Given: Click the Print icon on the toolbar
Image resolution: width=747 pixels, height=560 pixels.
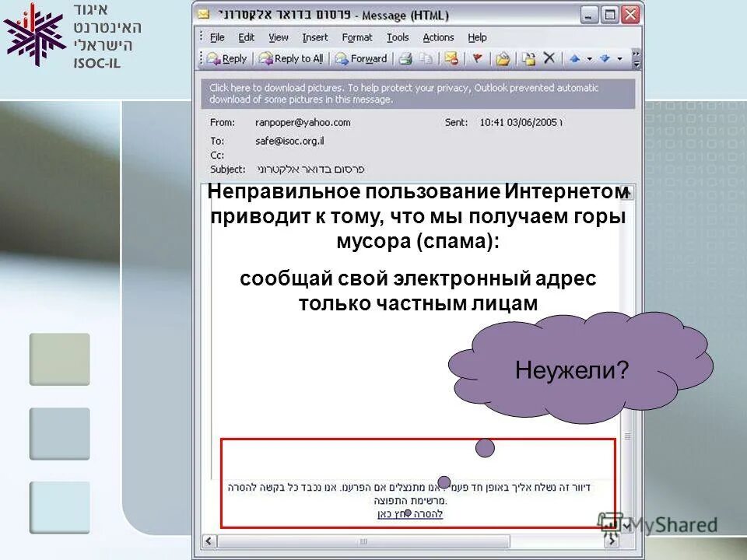Looking at the screenshot, I should coord(406,58).
